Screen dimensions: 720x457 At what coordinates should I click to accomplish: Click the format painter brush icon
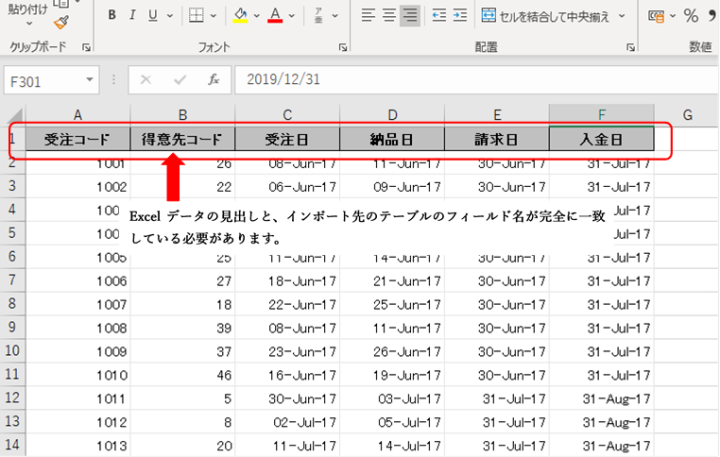pos(61,21)
